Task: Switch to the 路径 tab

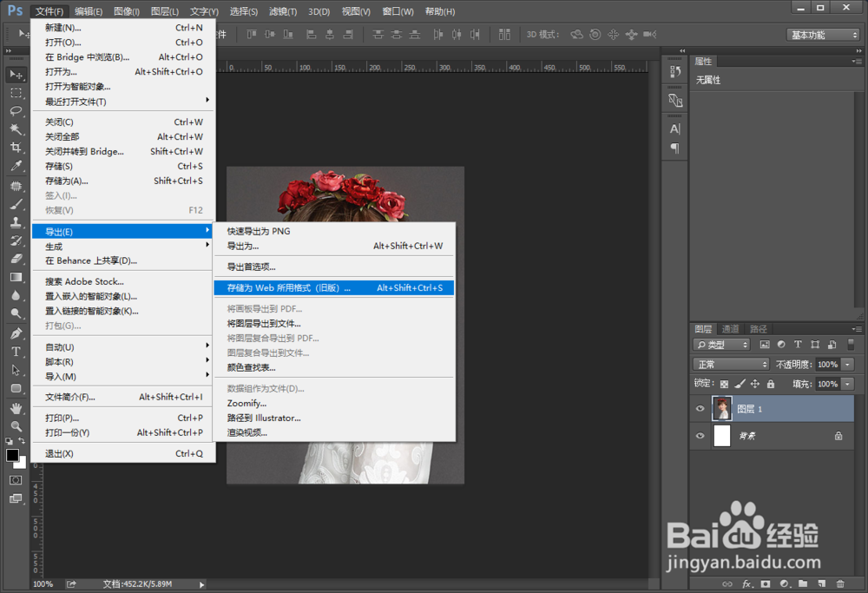Action: pyautogui.click(x=758, y=329)
